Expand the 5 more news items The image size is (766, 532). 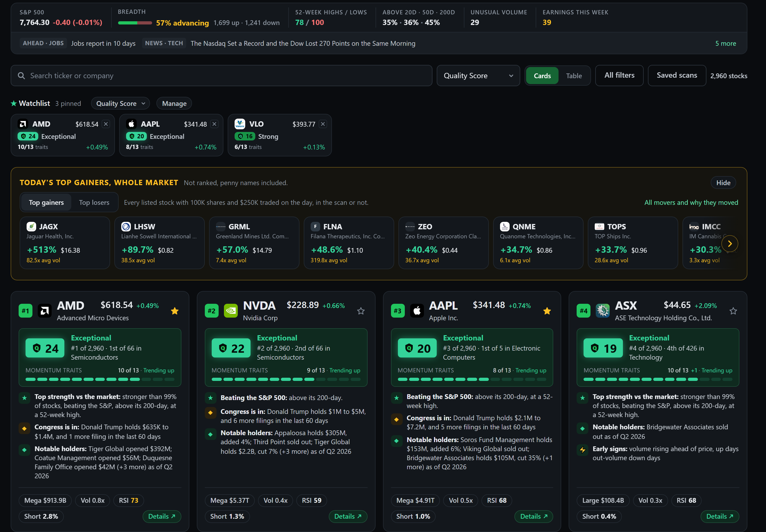point(725,43)
